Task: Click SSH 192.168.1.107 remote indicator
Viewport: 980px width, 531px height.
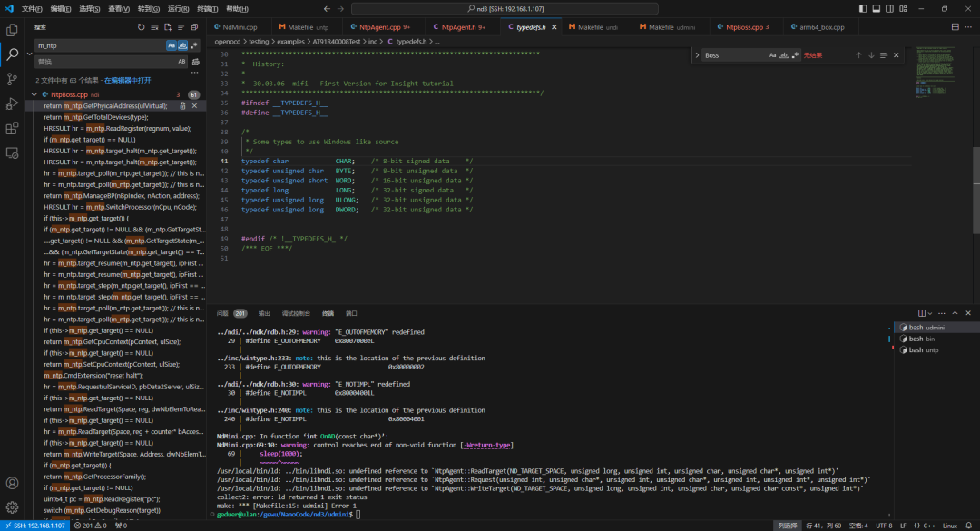Action: tap(35, 526)
